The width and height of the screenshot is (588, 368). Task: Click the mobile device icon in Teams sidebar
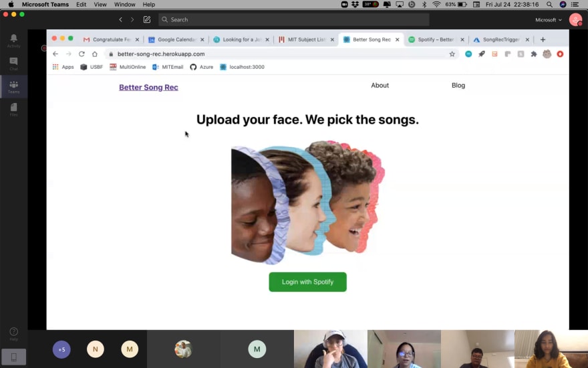coord(13,357)
